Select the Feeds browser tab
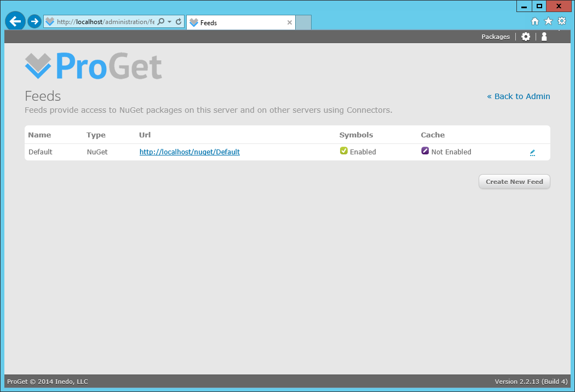The width and height of the screenshot is (575, 392). tap(240, 22)
